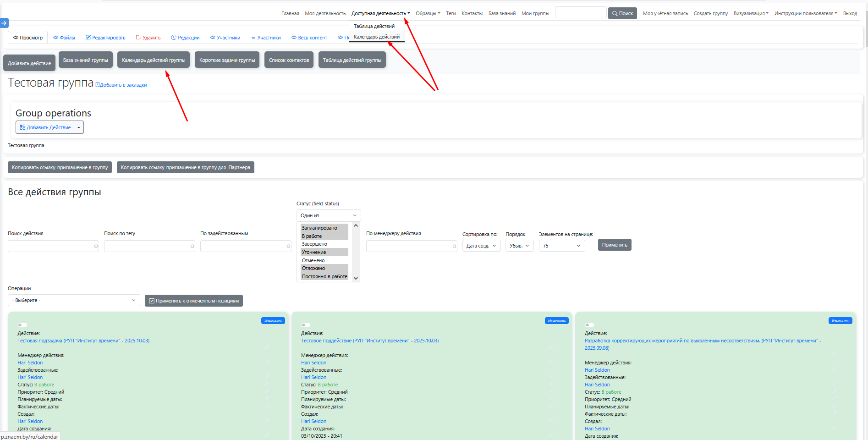Click the eye icon beside Файлы
The image size is (868, 440).
click(x=56, y=38)
